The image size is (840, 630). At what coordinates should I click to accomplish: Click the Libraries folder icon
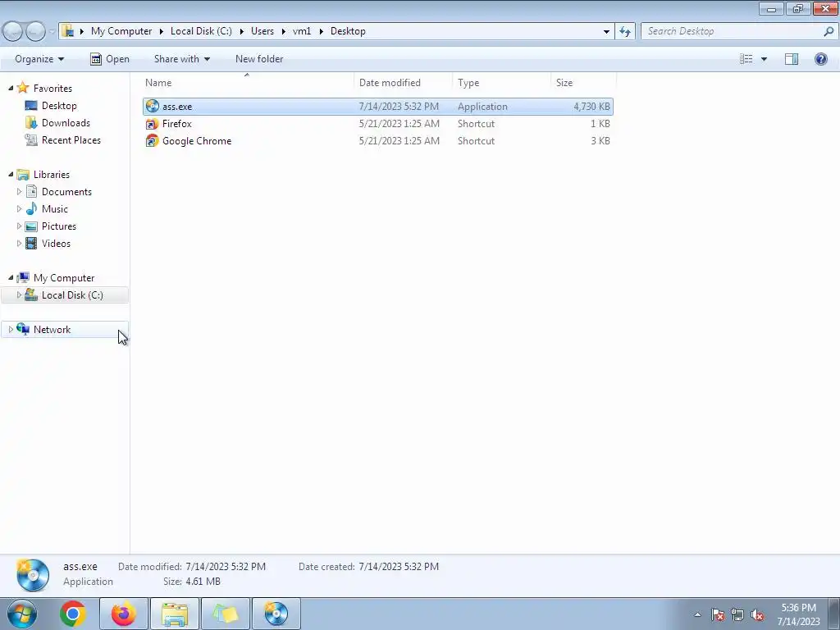pyautogui.click(x=23, y=175)
